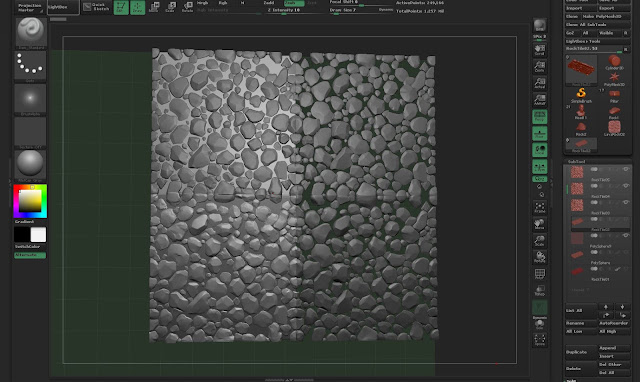Open the current brush thumbnail picker

31,32
